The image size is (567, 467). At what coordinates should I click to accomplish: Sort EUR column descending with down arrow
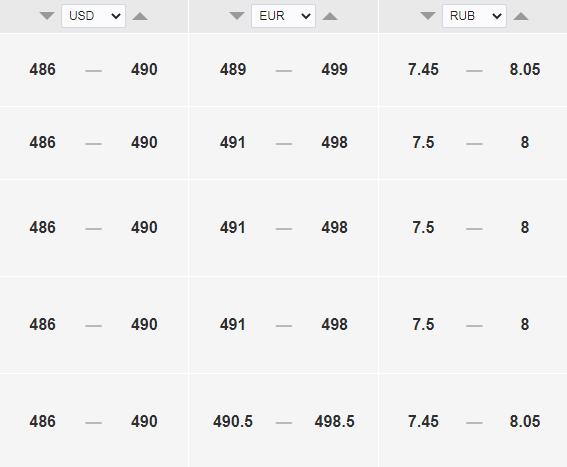(x=237, y=16)
